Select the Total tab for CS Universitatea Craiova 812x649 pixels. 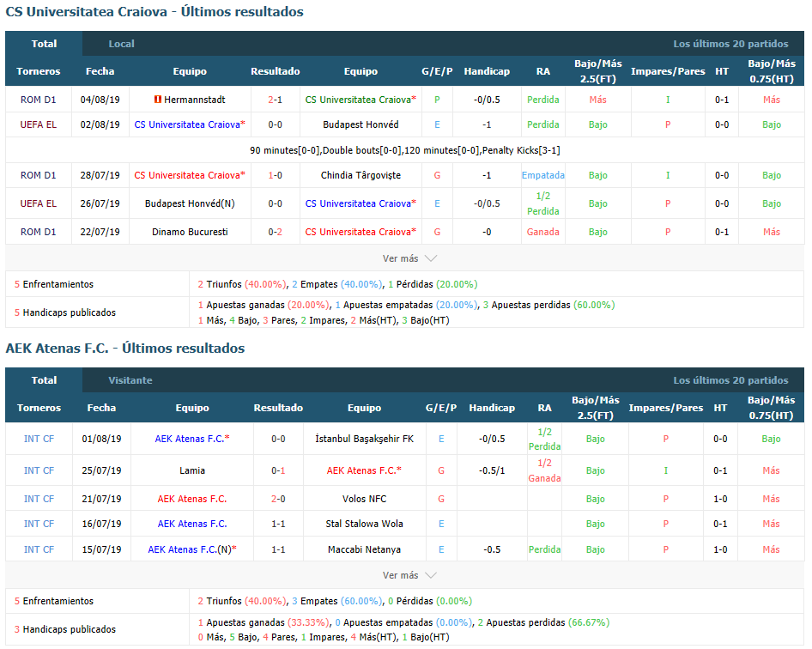(44, 44)
